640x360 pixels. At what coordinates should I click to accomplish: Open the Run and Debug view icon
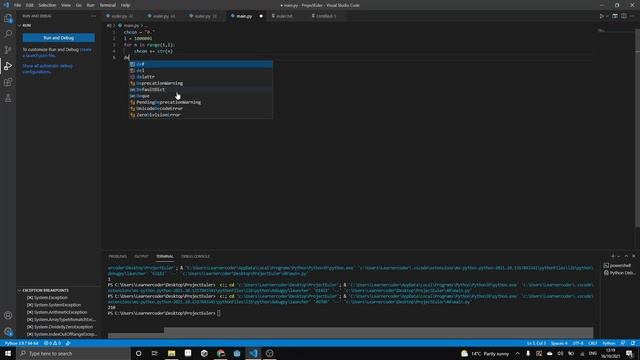tap(8, 66)
